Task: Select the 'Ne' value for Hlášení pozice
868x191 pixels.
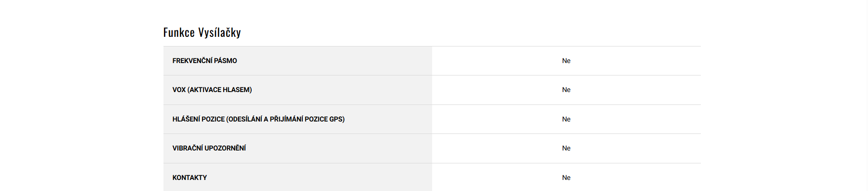Action: (566, 119)
